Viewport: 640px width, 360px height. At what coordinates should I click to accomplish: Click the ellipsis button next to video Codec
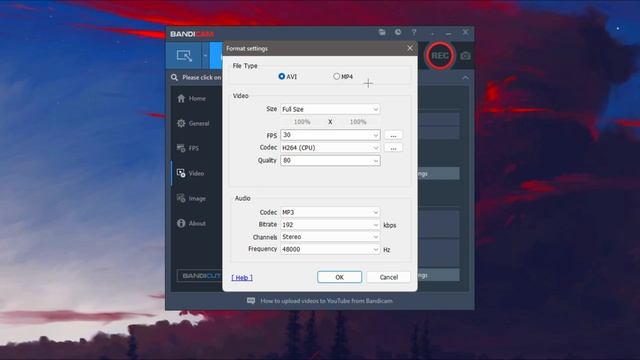pos(393,148)
